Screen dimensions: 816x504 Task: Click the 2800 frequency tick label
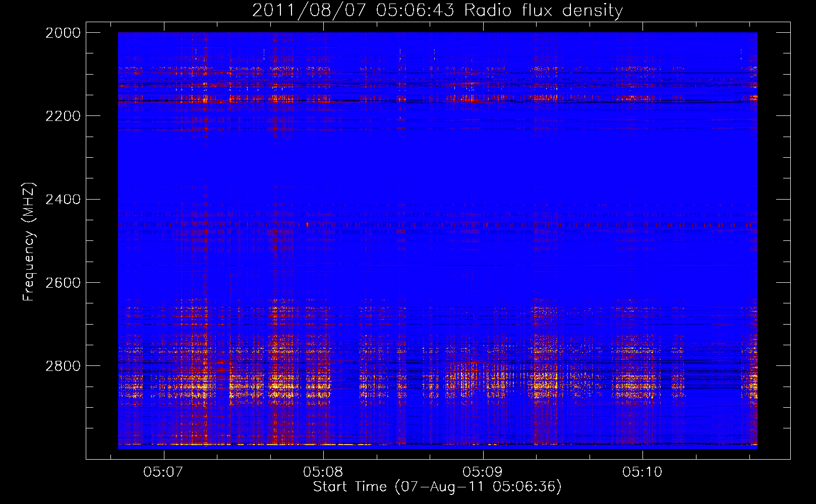[x=63, y=365]
